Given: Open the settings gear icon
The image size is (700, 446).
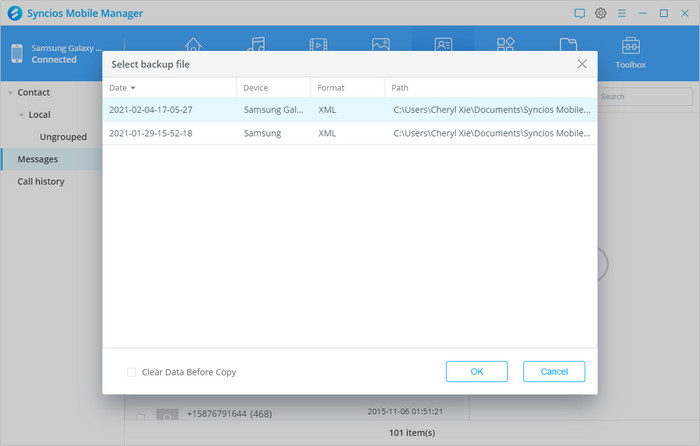Looking at the screenshot, I should [x=600, y=13].
